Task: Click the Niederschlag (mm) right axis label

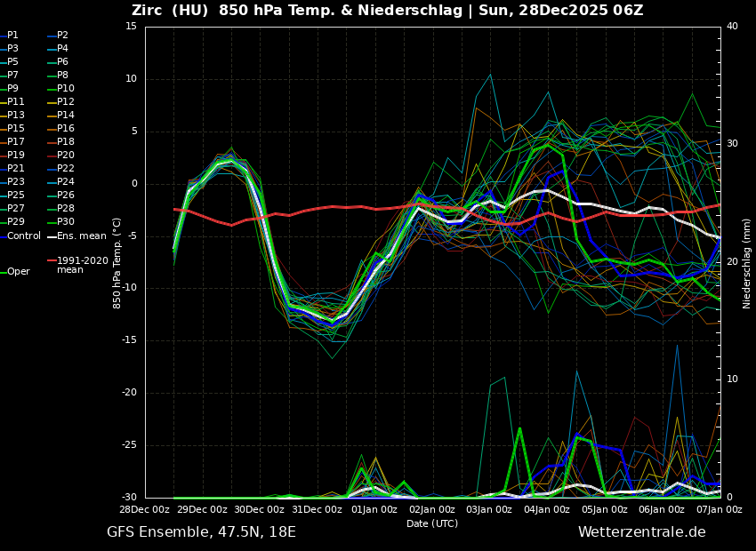Action: tap(747, 263)
